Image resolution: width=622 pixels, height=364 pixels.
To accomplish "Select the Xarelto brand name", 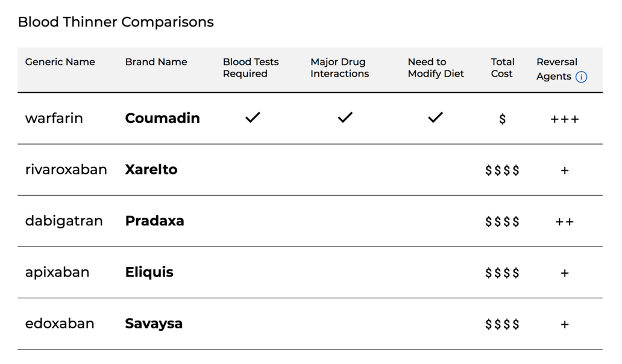I will click(x=151, y=169).
